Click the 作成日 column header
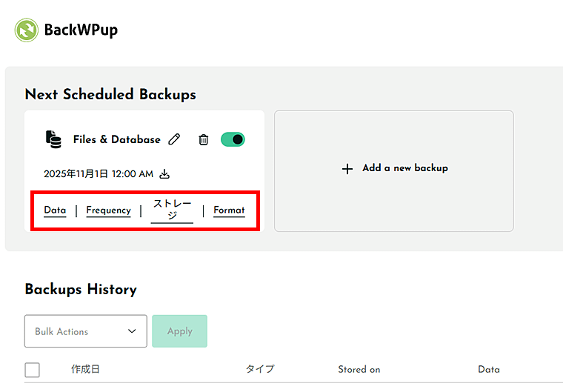 coord(85,369)
